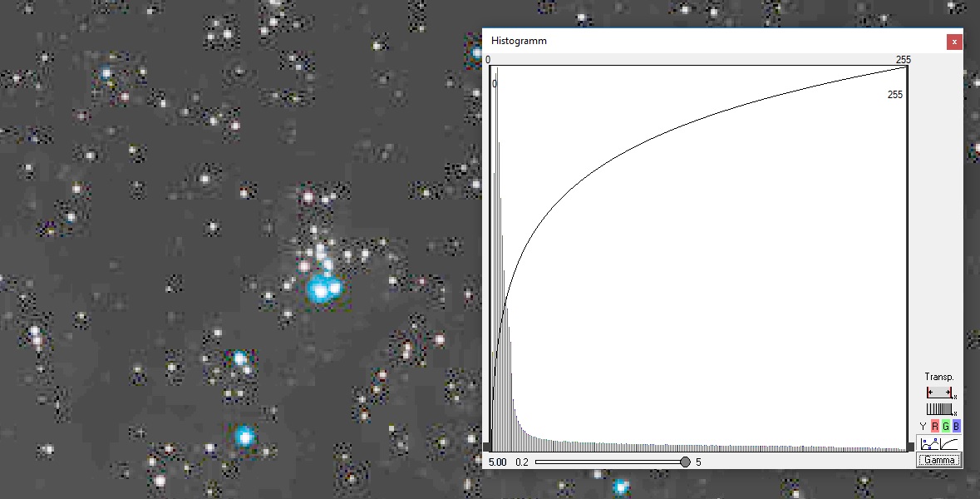Image resolution: width=980 pixels, height=499 pixels.
Task: Toggle the blue B channel
Action: click(x=956, y=427)
